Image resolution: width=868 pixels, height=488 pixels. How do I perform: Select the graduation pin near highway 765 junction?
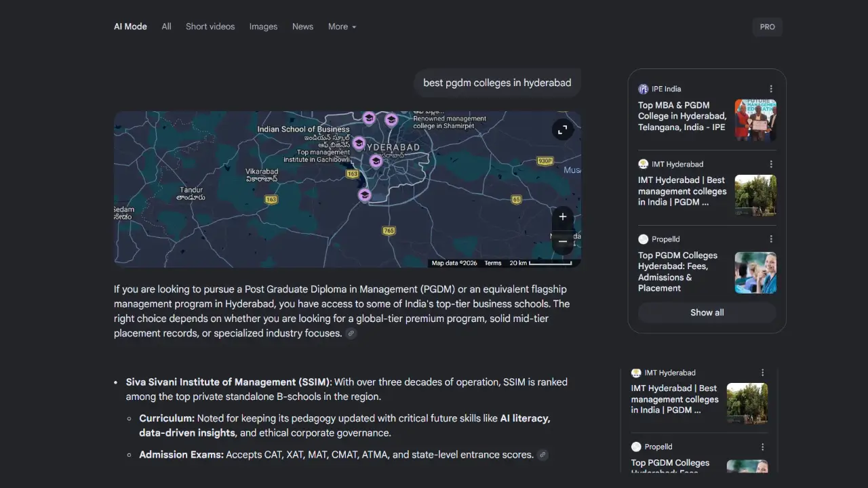tap(365, 195)
